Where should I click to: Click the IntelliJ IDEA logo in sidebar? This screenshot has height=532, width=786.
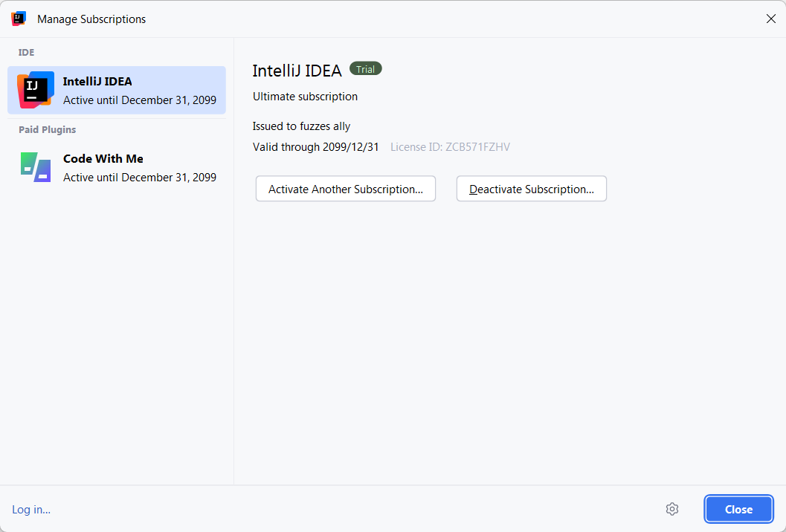pyautogui.click(x=36, y=90)
